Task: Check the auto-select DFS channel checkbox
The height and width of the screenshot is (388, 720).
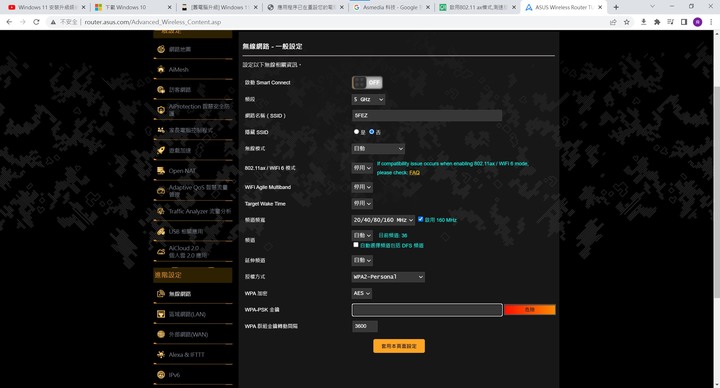Action: (x=356, y=245)
